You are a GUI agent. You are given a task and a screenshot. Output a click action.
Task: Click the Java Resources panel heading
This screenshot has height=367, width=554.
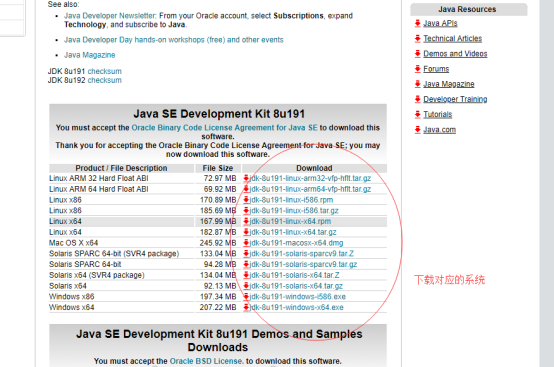[x=467, y=9]
